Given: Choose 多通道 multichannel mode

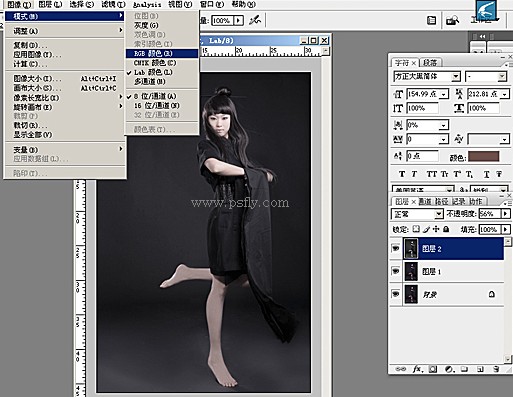Looking at the screenshot, I should point(162,81).
